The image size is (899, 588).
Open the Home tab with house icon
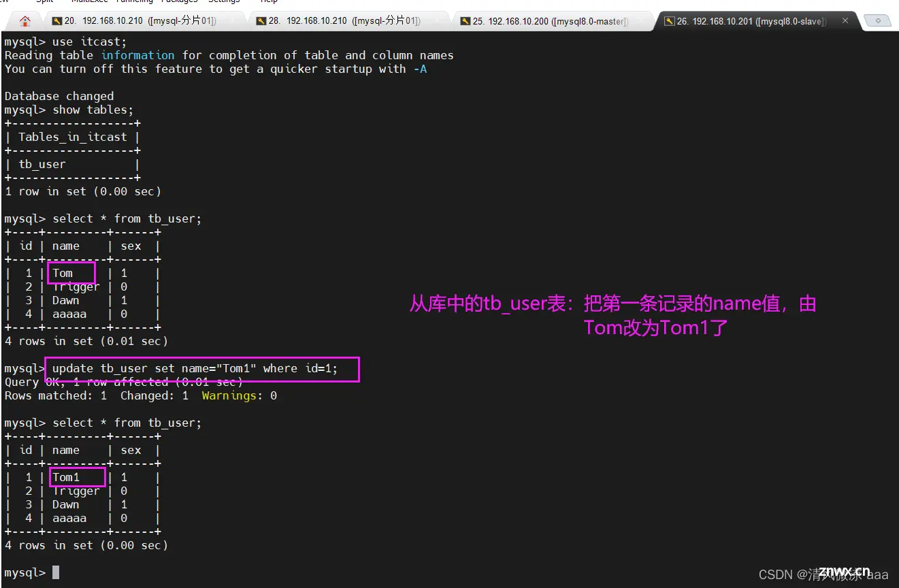[25, 21]
